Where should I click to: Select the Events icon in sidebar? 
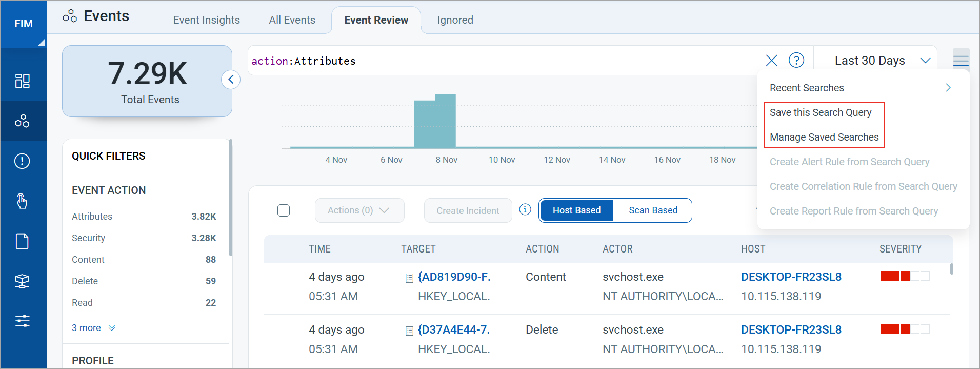pyautogui.click(x=23, y=121)
